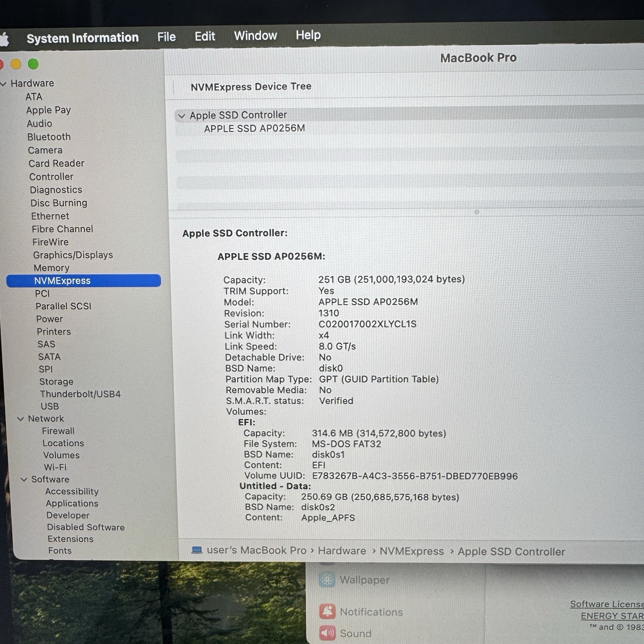Collapse the Network section in sidebar

(x=21, y=419)
